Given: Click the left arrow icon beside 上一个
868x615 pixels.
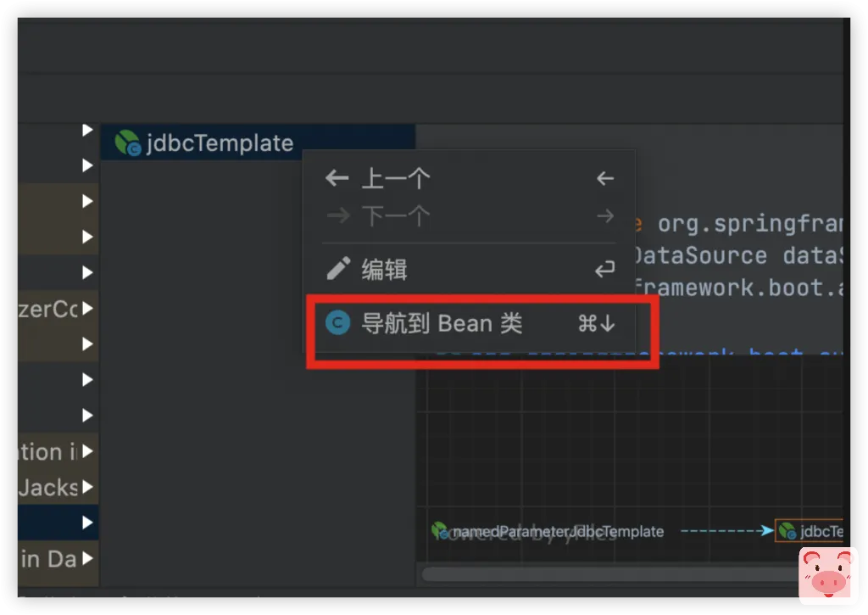Looking at the screenshot, I should 337,178.
